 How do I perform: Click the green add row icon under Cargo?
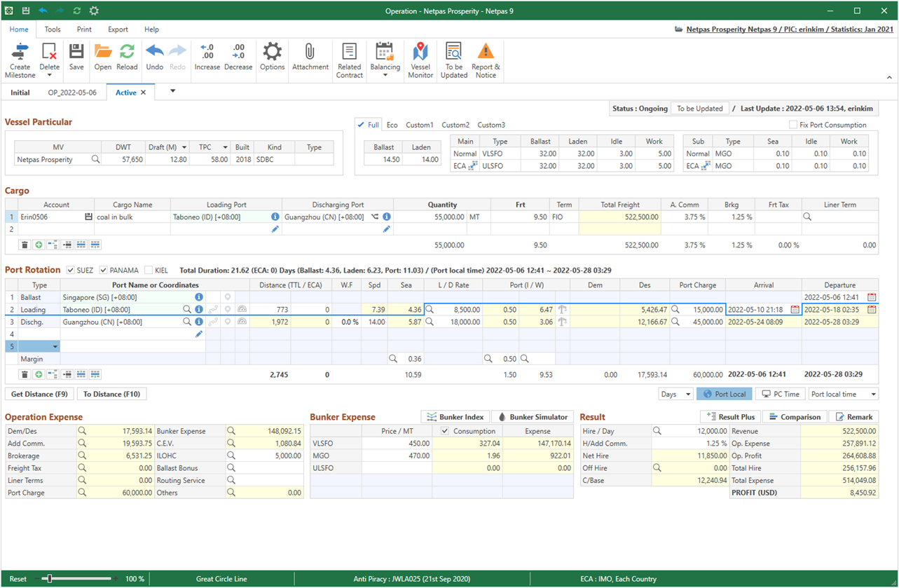tap(38, 245)
